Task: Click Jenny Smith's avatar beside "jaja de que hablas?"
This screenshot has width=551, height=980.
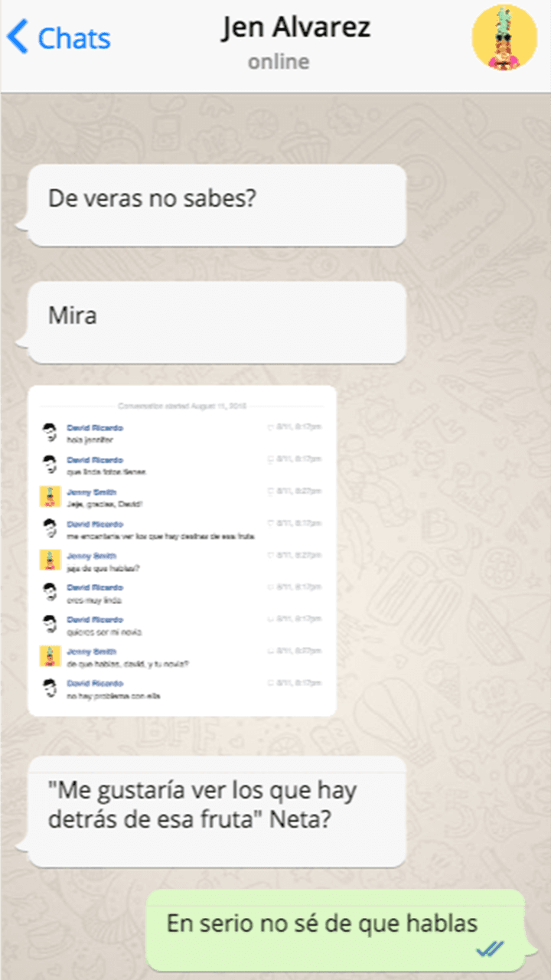Action: [50, 560]
